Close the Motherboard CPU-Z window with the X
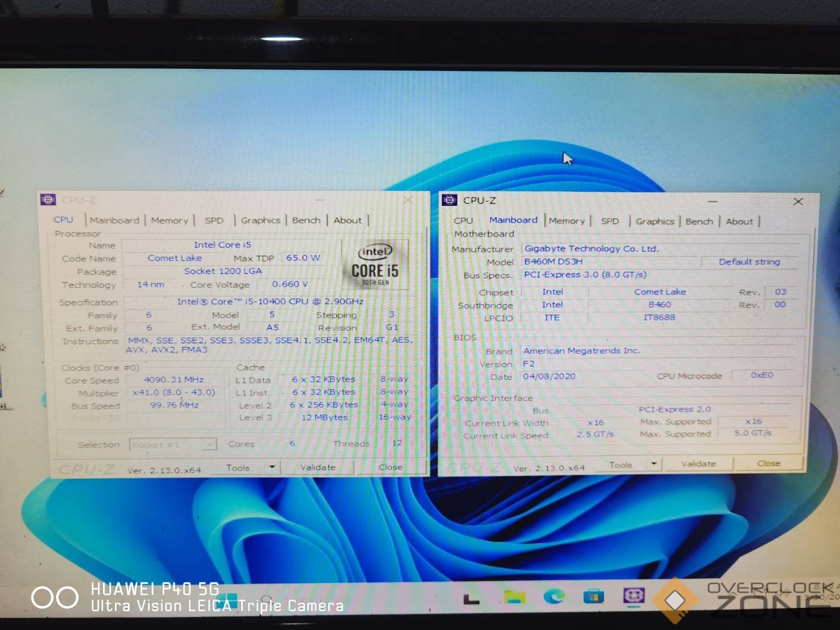 (798, 201)
